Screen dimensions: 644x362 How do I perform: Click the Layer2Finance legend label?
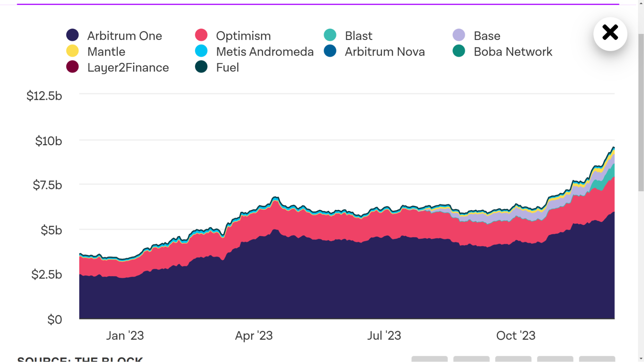coord(128,68)
